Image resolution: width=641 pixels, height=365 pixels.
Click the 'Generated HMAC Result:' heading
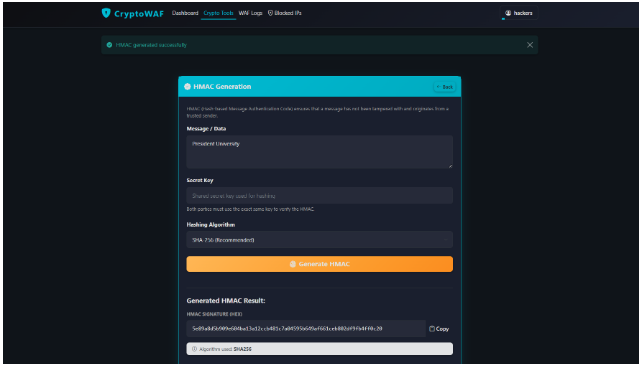click(226, 301)
